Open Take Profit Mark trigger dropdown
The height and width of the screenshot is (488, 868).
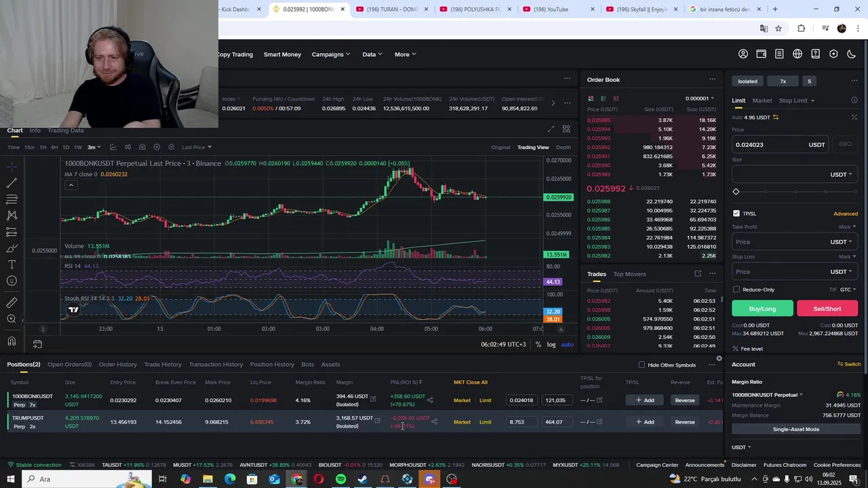[x=848, y=227]
